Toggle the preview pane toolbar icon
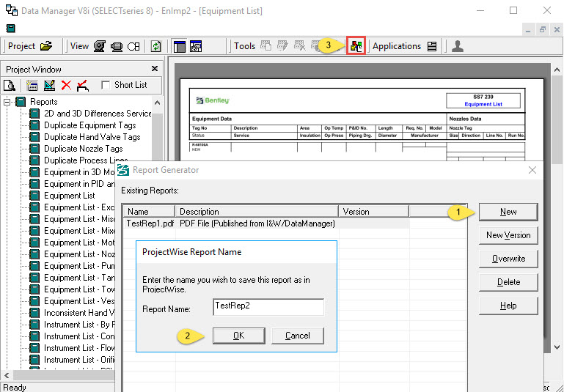 point(196,46)
